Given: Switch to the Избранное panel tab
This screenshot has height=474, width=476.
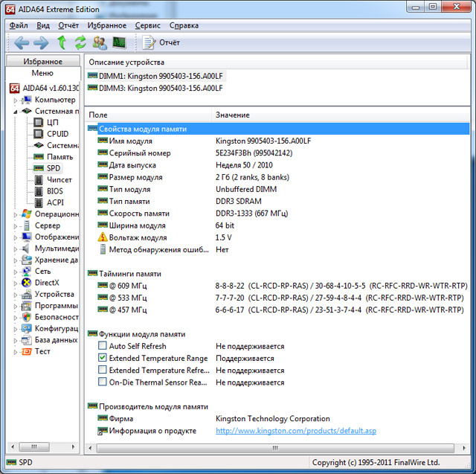Looking at the screenshot, I should click(43, 61).
